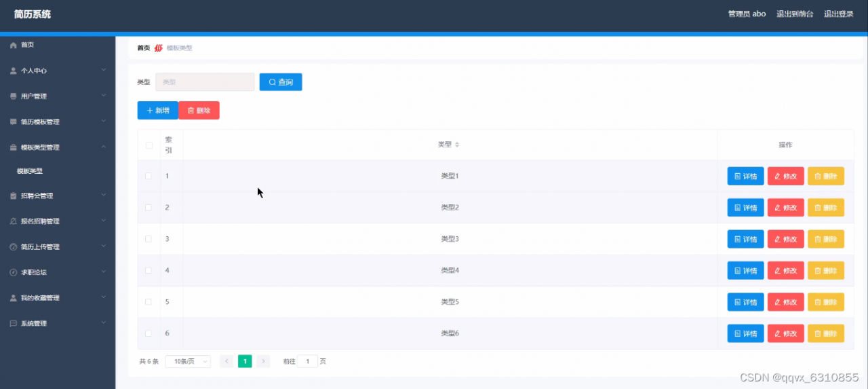The width and height of the screenshot is (868, 389).
Task: Click the sort arrows on 类型 column header
Action: 457,145
